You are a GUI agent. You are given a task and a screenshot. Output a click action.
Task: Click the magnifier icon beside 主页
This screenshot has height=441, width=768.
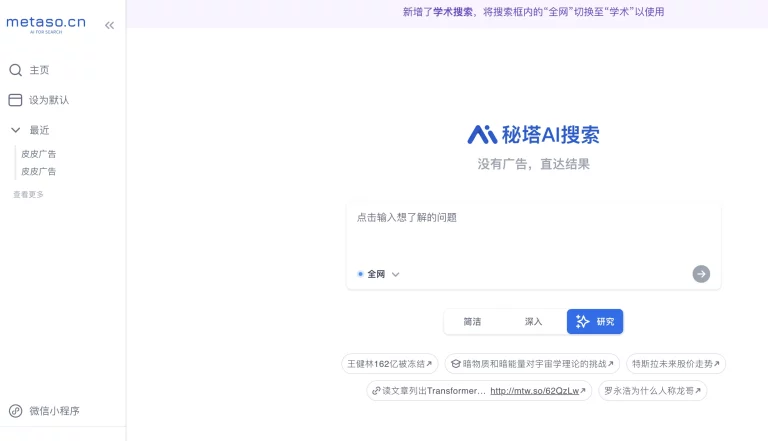pyautogui.click(x=16, y=70)
